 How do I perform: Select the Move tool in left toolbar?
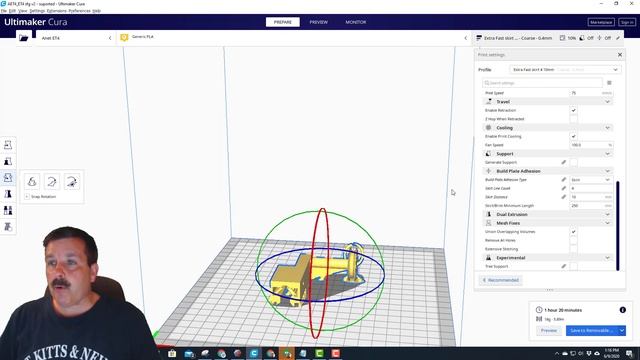[x=8, y=145]
